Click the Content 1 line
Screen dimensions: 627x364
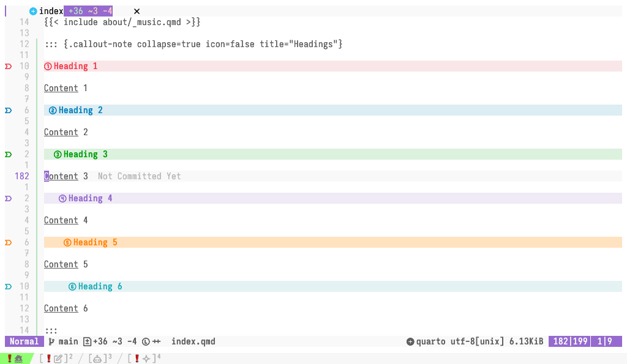[66, 88]
